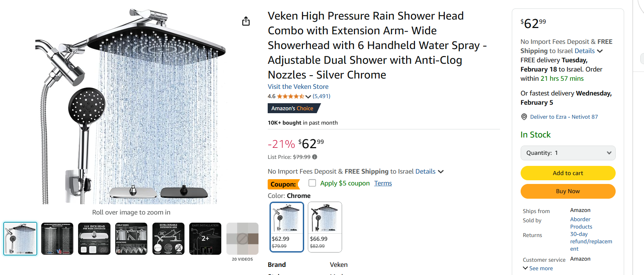
Task: Open the 5,491 reviews link
Action: [x=321, y=96]
